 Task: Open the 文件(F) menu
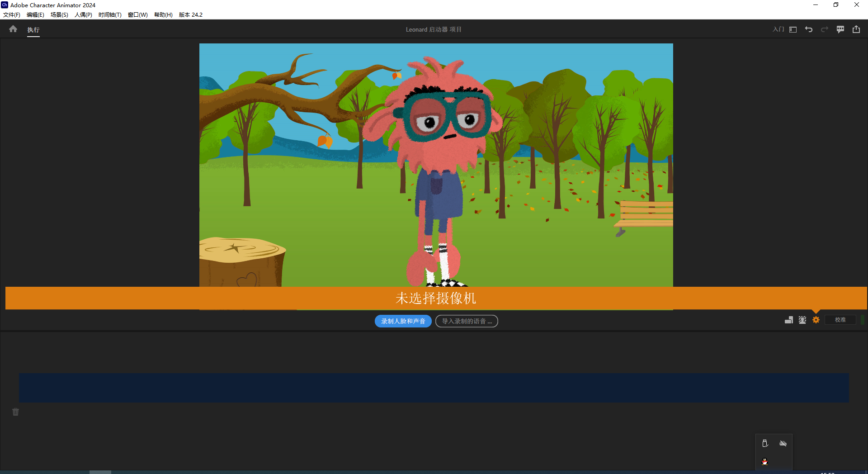[x=12, y=15]
